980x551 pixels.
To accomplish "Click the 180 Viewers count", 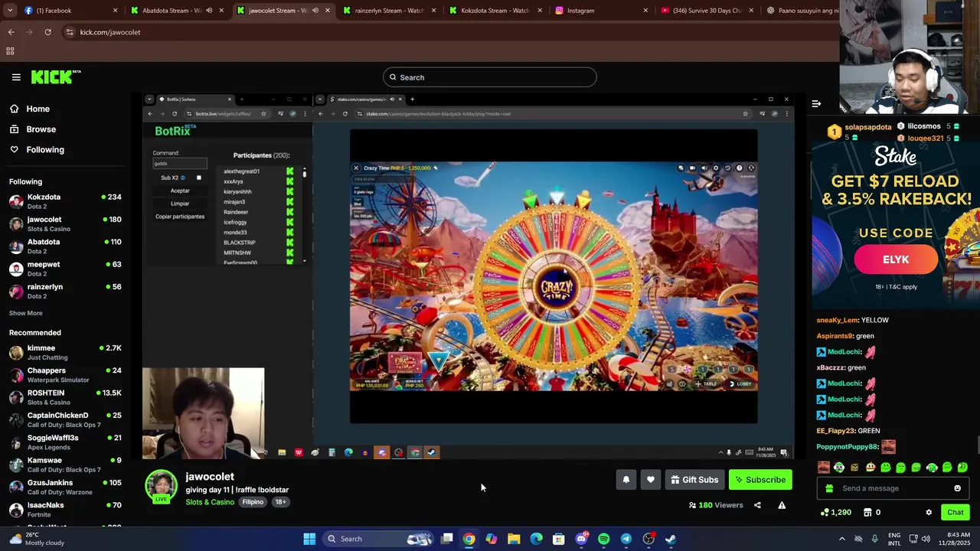I will 716,505.
